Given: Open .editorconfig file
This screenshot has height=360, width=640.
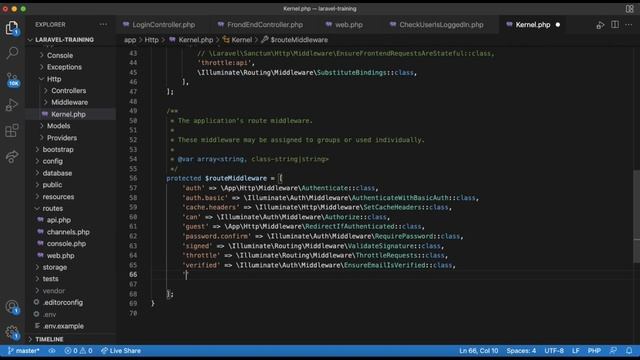Looking at the screenshot, I should coord(63,302).
